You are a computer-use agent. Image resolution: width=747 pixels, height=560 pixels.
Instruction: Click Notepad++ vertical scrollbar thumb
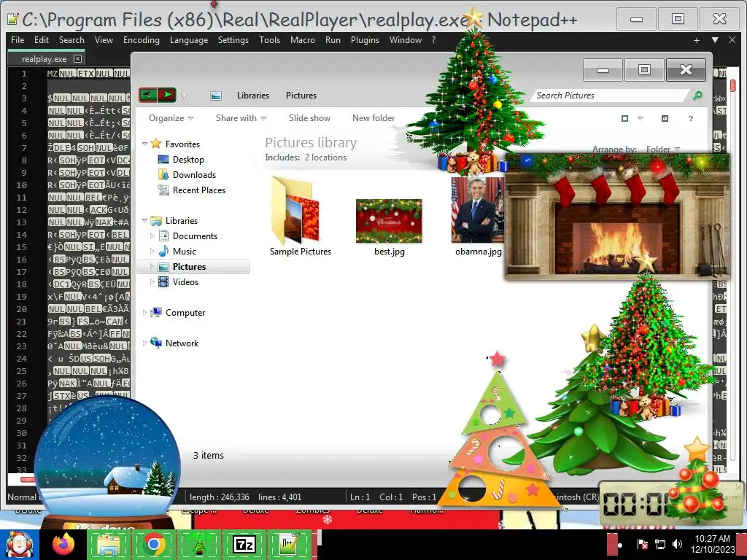point(732,86)
